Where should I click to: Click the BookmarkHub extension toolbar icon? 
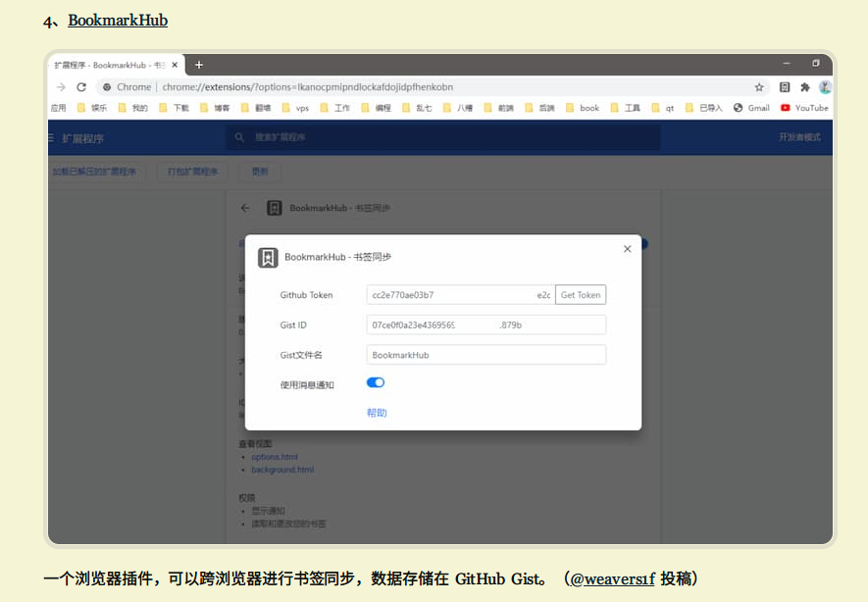click(785, 87)
